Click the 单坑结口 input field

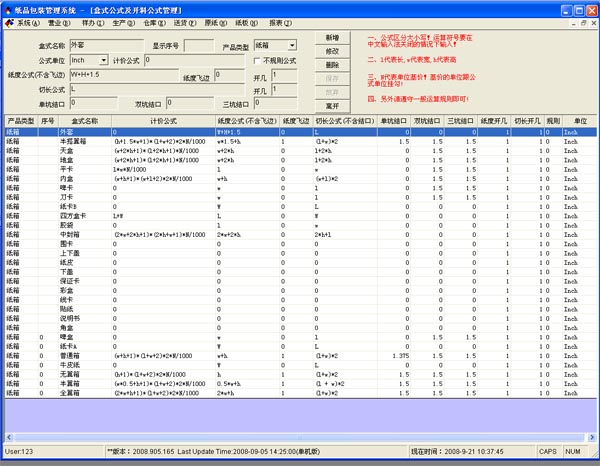click(x=94, y=103)
